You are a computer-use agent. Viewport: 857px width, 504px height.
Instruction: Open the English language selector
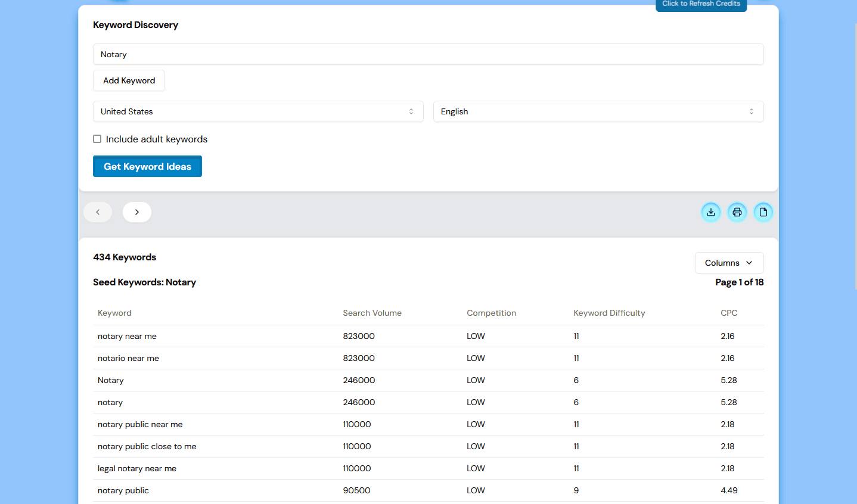(598, 111)
